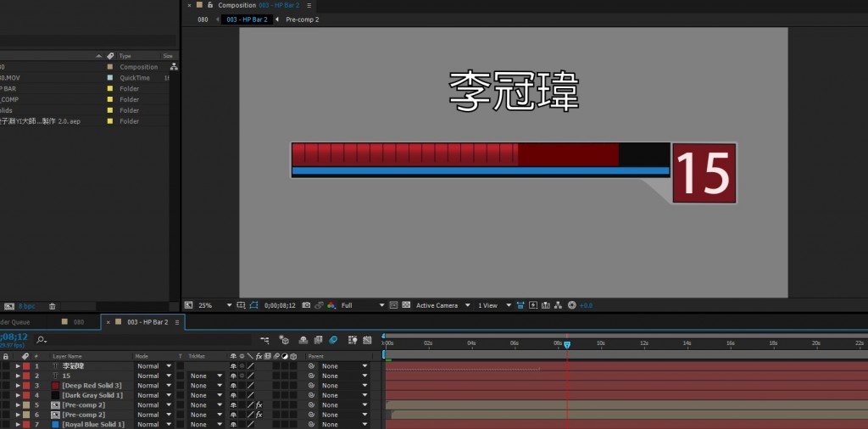
Task: Open the Graph Editor in the timeline
Action: (365, 340)
